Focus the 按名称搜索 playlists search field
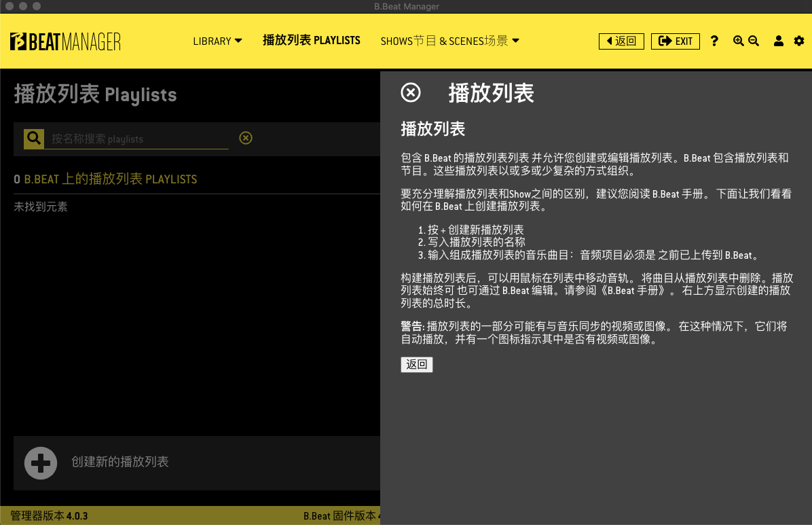812x525 pixels. (x=136, y=139)
